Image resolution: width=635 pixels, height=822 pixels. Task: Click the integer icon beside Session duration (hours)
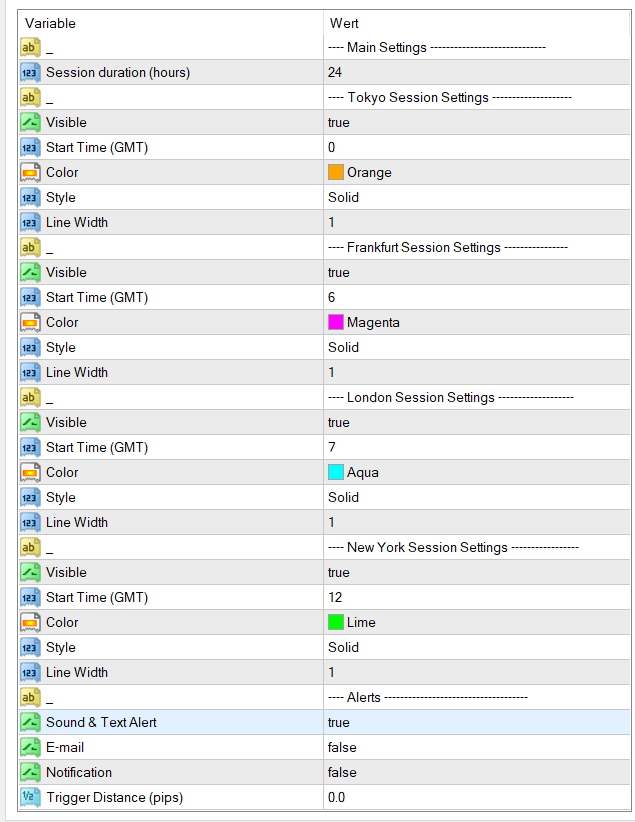click(30, 72)
